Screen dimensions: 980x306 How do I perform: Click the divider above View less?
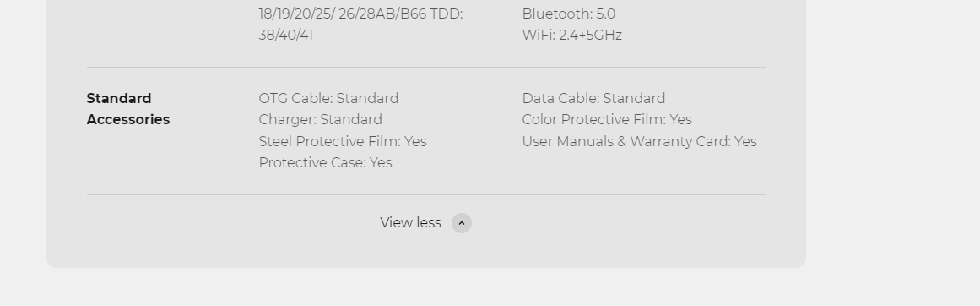point(425,194)
